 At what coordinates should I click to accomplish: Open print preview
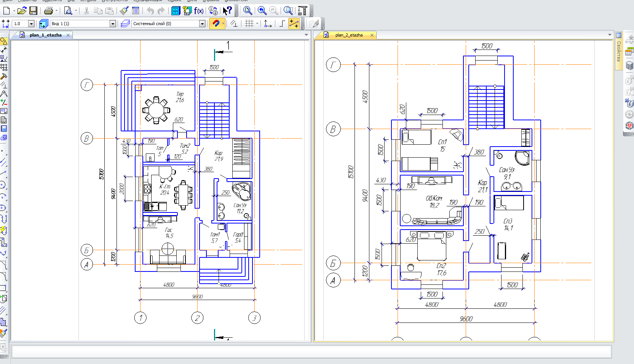[68, 11]
